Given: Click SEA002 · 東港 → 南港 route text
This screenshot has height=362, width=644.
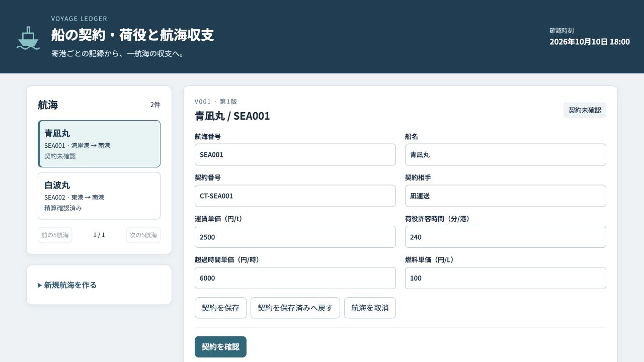Looking at the screenshot, I should coord(74,198).
